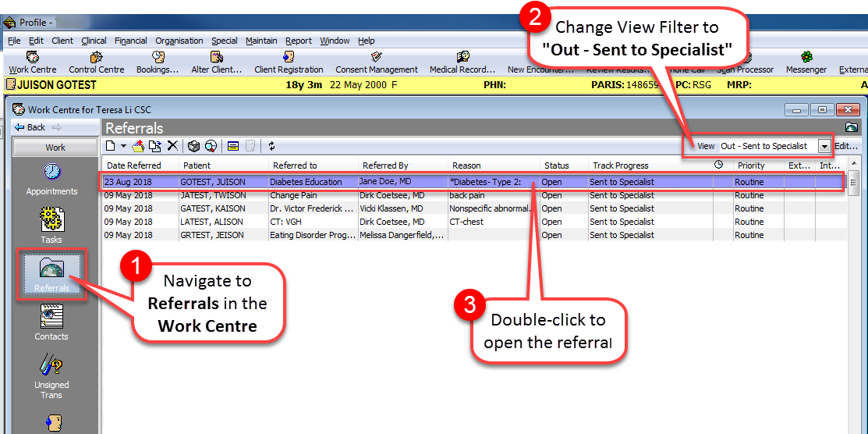
Task: Open the dropdown arrow beside New document icon
Action: tap(123, 146)
